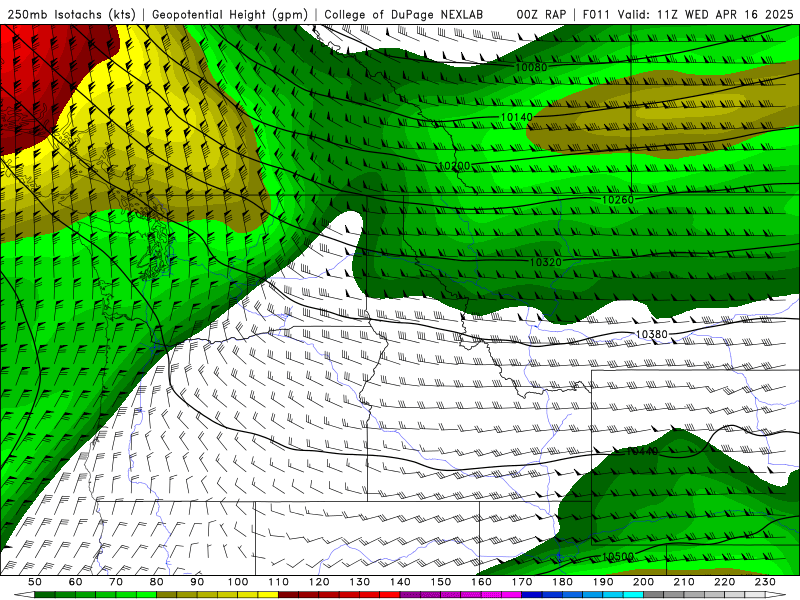Click the 190 knot legend label

604,582
